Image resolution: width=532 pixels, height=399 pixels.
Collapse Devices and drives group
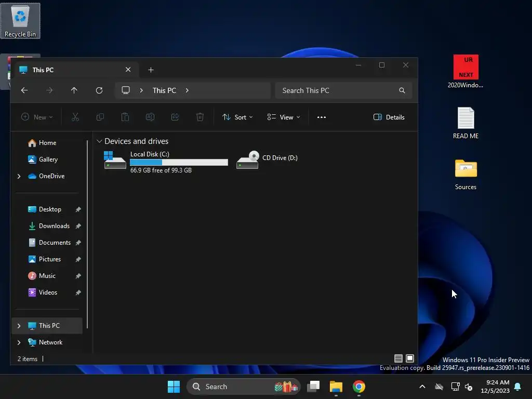coord(99,141)
